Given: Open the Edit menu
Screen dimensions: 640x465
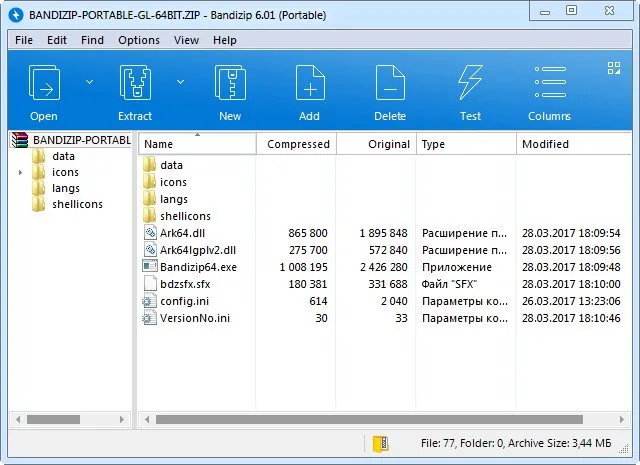Looking at the screenshot, I should click(x=57, y=40).
